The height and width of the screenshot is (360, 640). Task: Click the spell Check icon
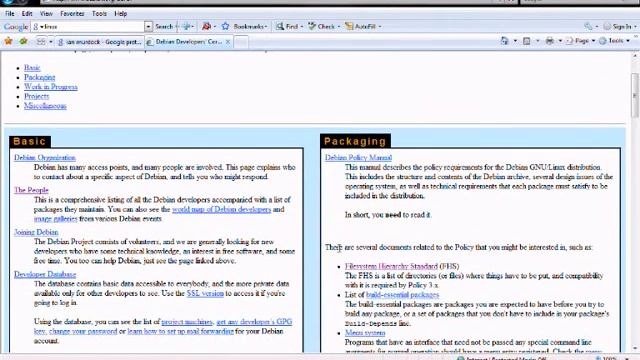pos(312,26)
